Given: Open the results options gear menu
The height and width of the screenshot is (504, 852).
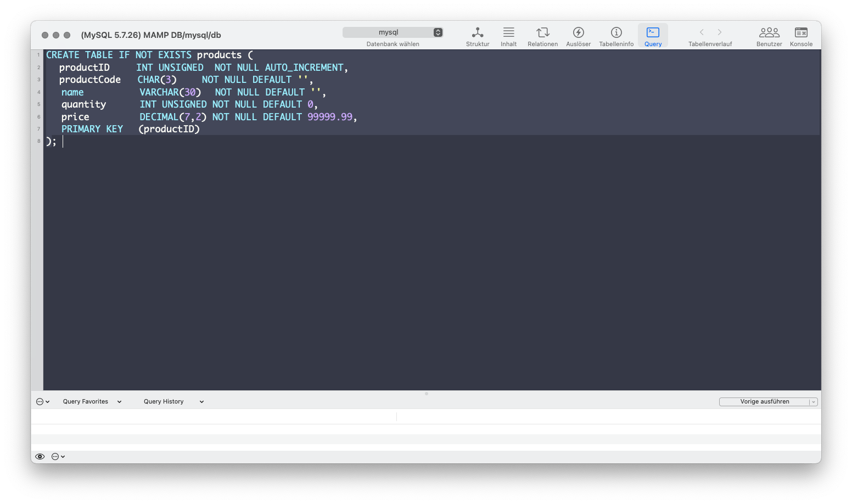Looking at the screenshot, I should point(57,456).
